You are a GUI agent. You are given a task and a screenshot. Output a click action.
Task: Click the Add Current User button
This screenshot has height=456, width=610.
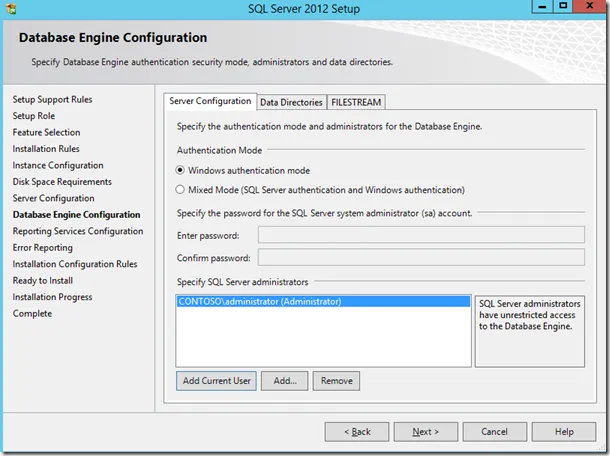point(216,381)
